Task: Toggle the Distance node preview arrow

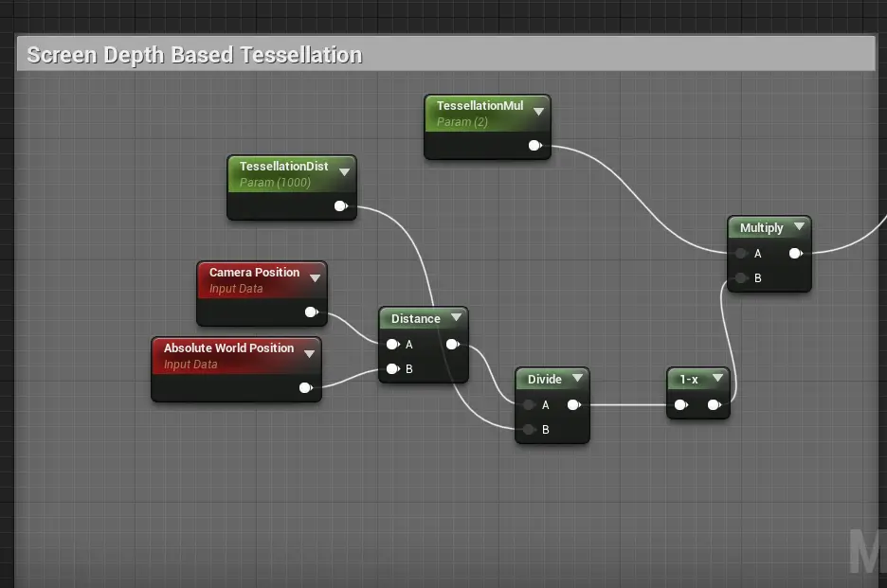Action: click(x=456, y=318)
